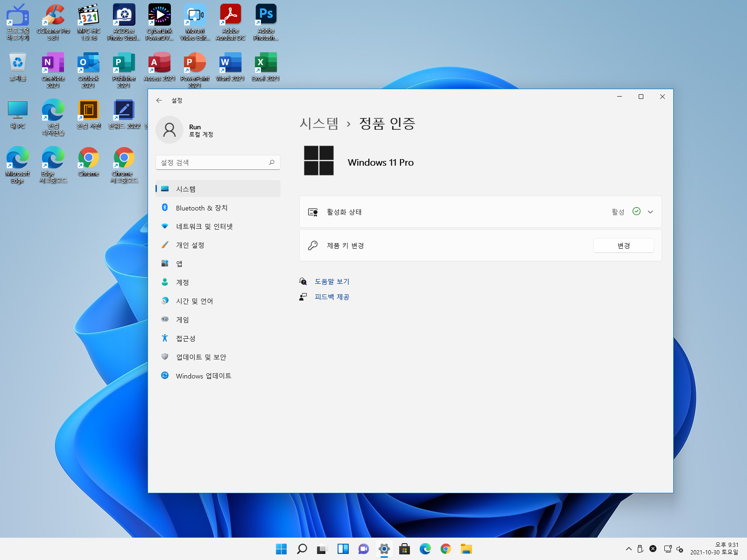The height and width of the screenshot is (560, 747).
Task: Open the 게임 settings category
Action: coord(218,320)
